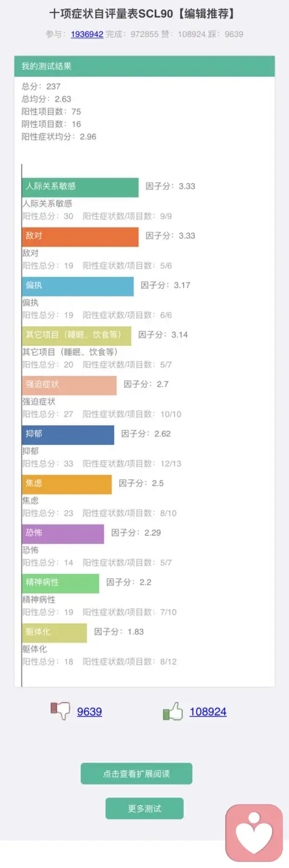Select the peach 强迫症状 bar
Screen dimensions: 289x868
coord(69,385)
